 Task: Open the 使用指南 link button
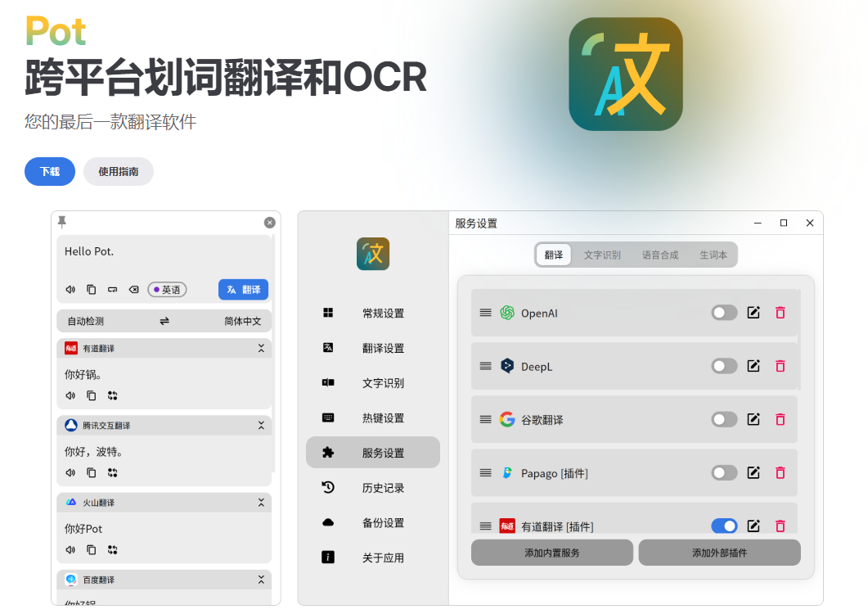click(119, 171)
